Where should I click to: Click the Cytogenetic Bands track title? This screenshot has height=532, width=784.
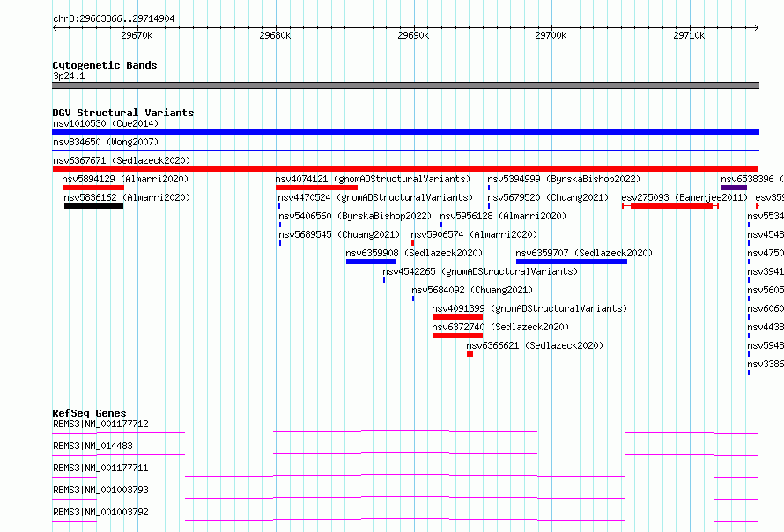pos(105,65)
